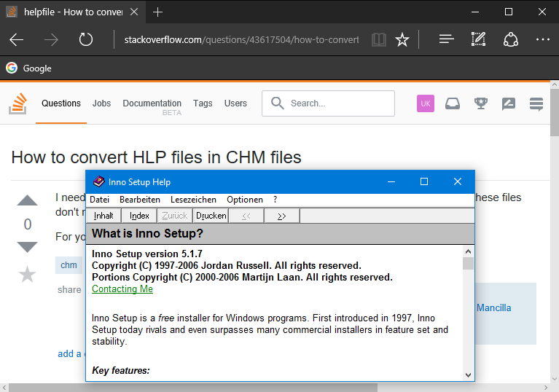Viewport: 559px width, 392px height.
Task: Open the Edge Hub menu
Action: point(447,39)
